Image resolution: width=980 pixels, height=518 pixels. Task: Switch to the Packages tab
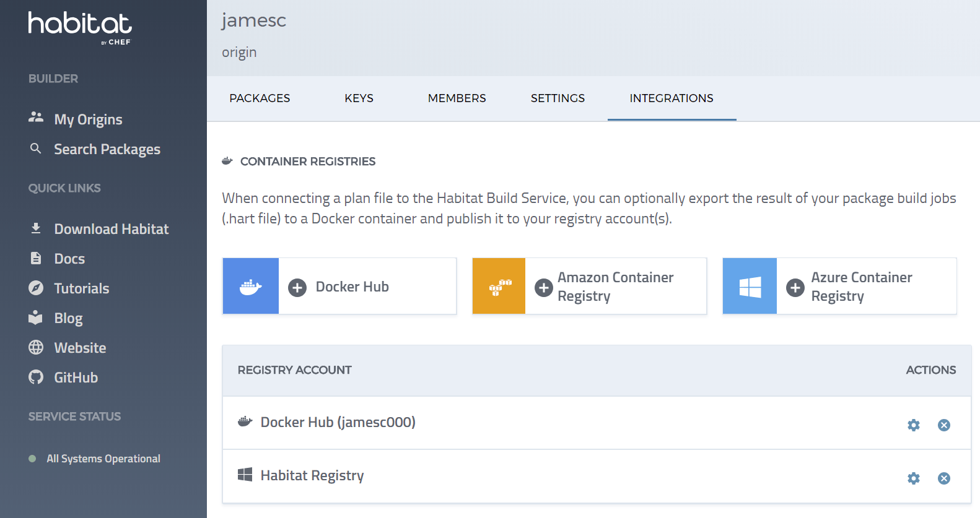tap(260, 98)
